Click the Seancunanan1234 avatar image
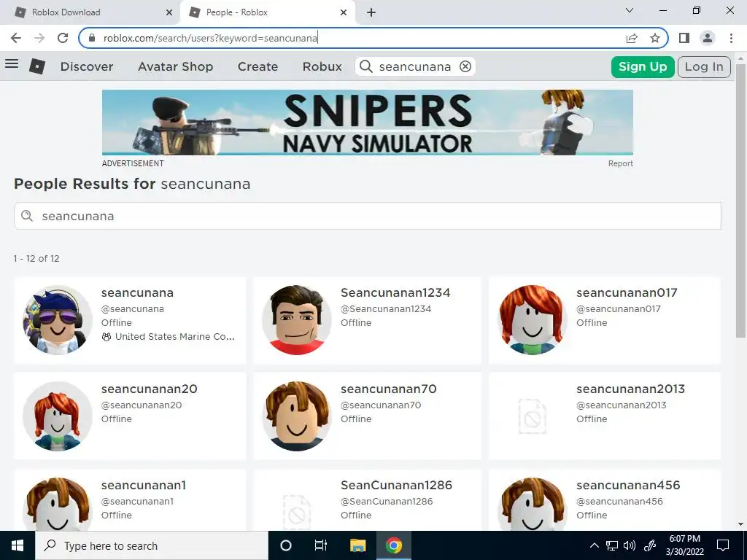 (x=296, y=320)
